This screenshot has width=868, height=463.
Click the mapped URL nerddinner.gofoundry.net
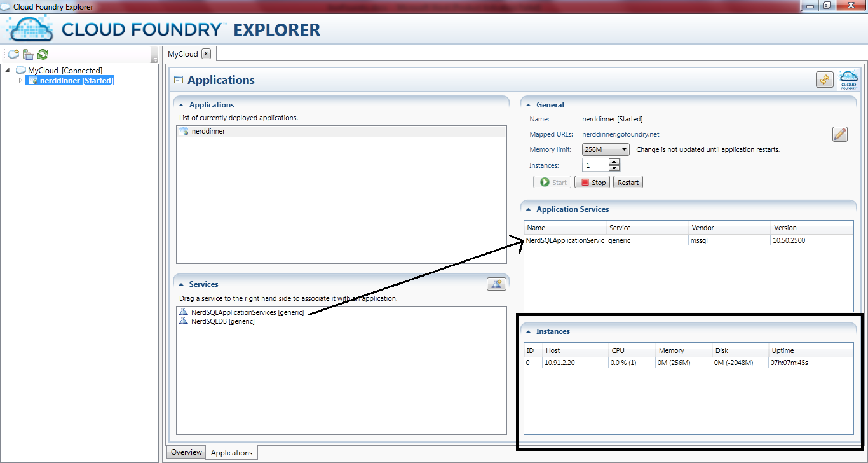pyautogui.click(x=621, y=134)
